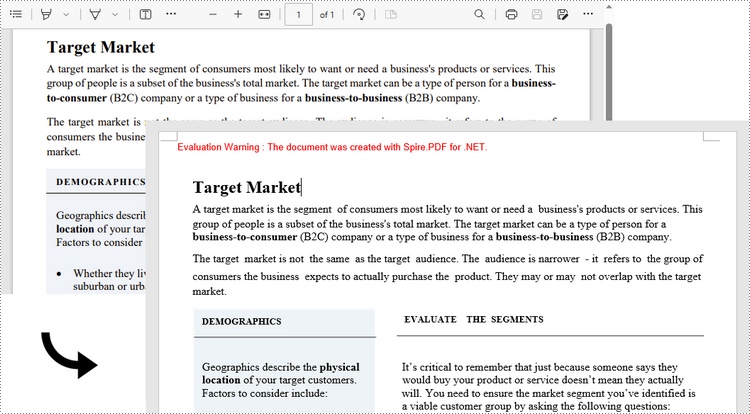Click the PDF viewer vertical scrollbar thumb
This screenshot has width=750, height=414.
(x=609, y=72)
